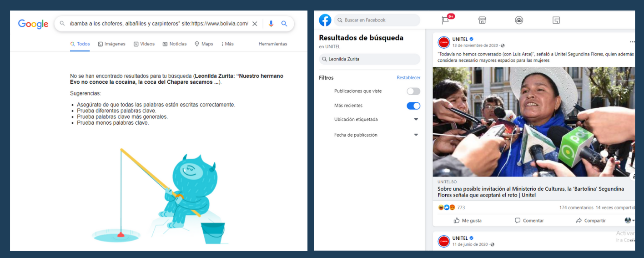Click Me gusta on the UNITEL post
This screenshot has height=258, width=644.
click(x=468, y=221)
